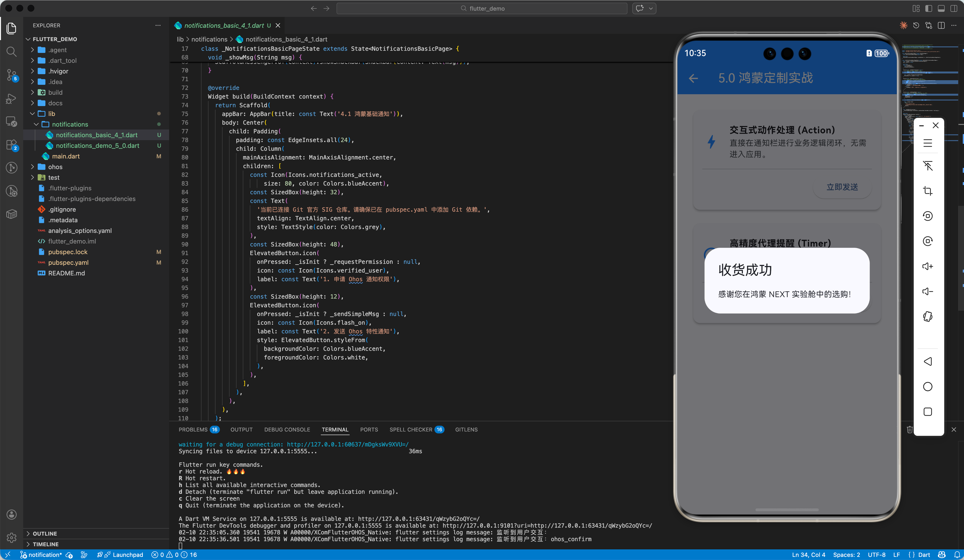This screenshot has width=964, height=560.
Task: Click the Dart language mode in status bar
Action: (924, 555)
